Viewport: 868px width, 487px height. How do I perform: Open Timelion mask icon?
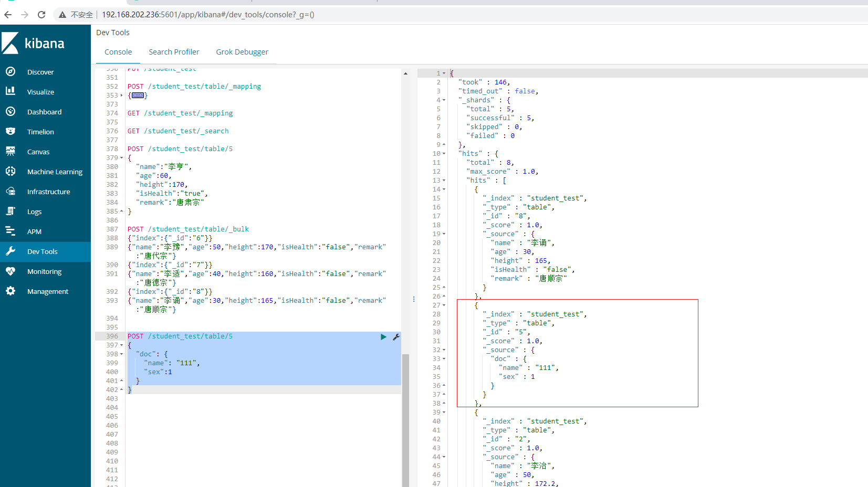point(11,131)
